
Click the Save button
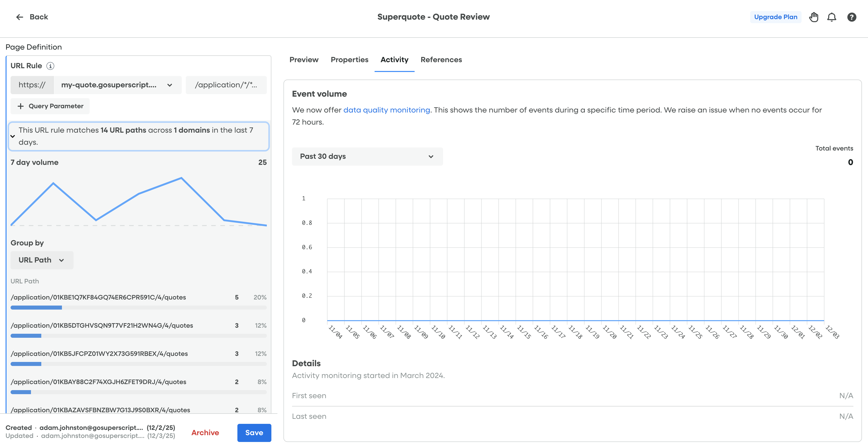[254, 433]
